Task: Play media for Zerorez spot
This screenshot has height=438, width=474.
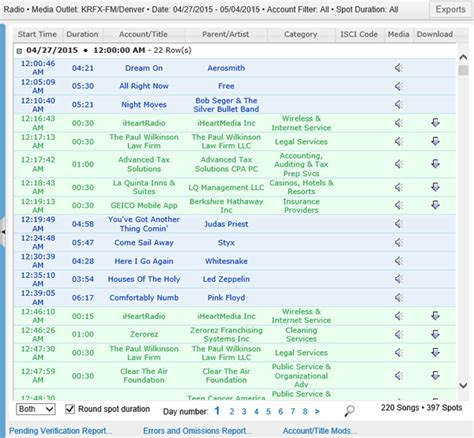Action: coord(399,334)
